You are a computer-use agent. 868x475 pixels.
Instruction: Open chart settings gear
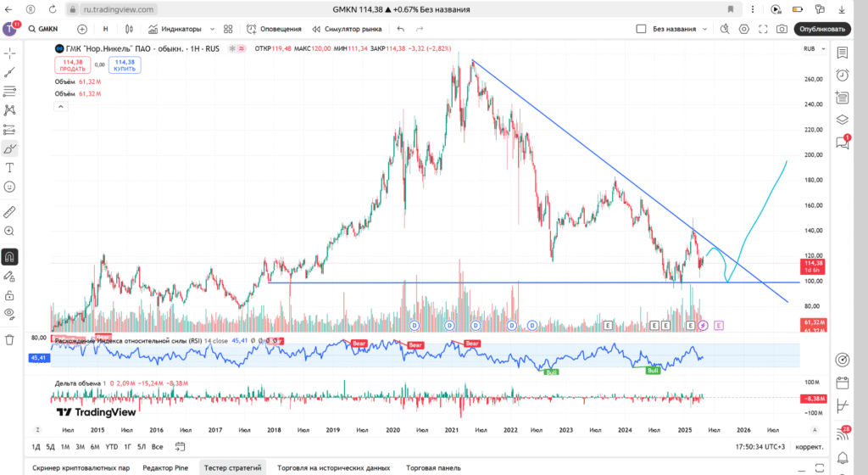(744, 29)
